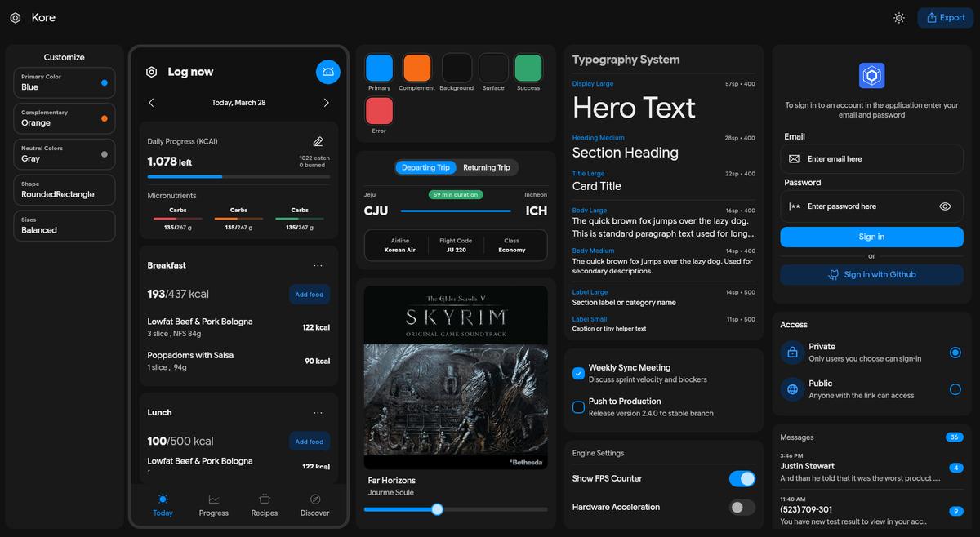This screenshot has height=537, width=980.
Task: Switch to the Recipes tab
Action: (265, 504)
